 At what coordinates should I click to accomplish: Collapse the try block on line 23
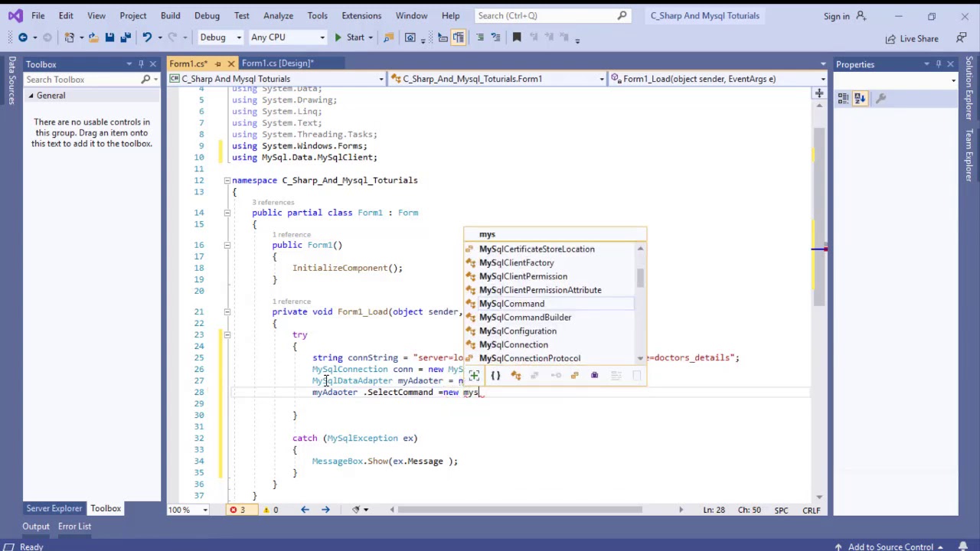pyautogui.click(x=227, y=334)
